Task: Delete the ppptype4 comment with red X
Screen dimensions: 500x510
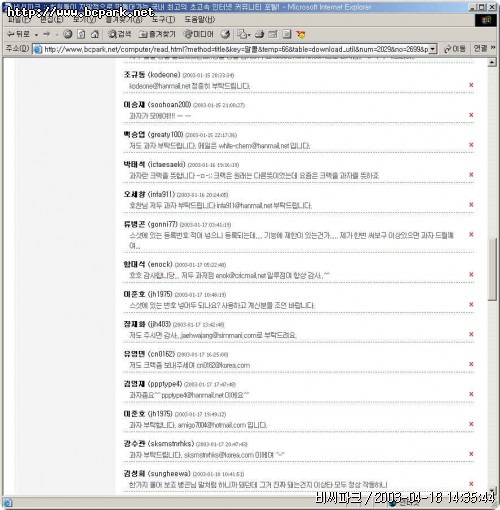Action: 471,394
